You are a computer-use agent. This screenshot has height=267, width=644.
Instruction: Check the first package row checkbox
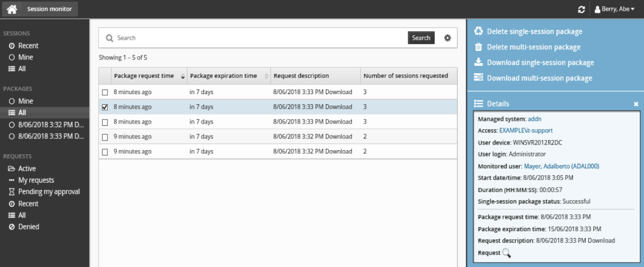104,92
